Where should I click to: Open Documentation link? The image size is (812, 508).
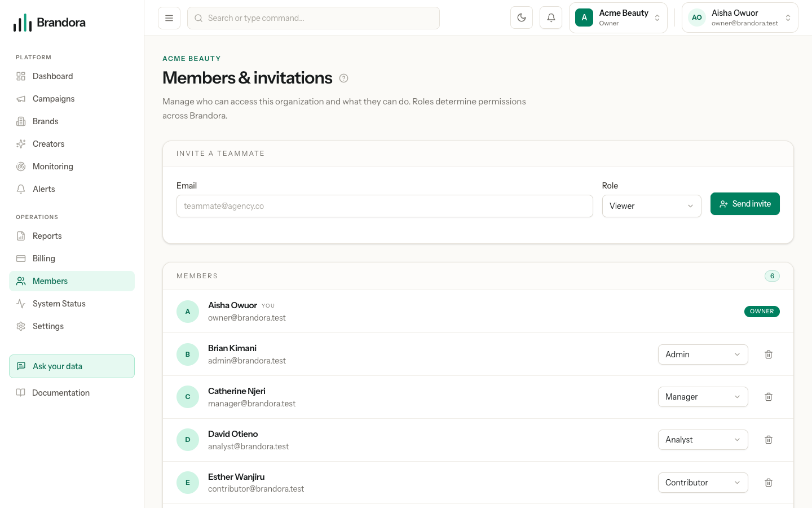pos(72,393)
